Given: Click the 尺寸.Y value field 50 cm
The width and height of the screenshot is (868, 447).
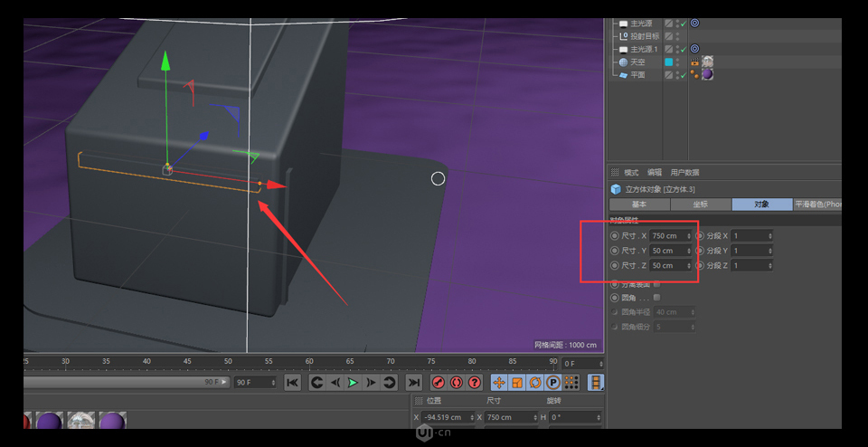Looking at the screenshot, I should pyautogui.click(x=671, y=251).
